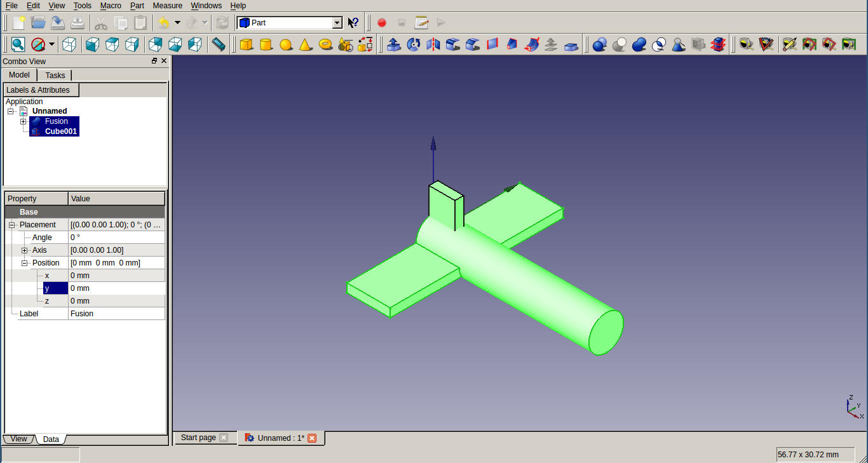Select the Revolve tool

(x=413, y=44)
